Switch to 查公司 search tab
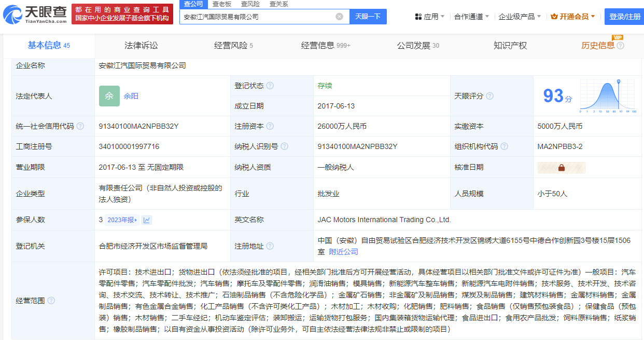Viewport: 644px width, 340px height. [193, 4]
